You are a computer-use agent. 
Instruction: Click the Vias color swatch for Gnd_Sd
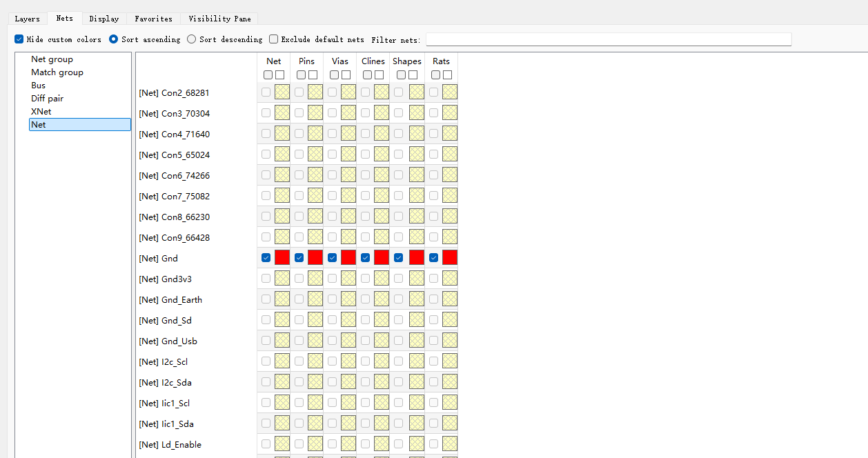coord(348,320)
